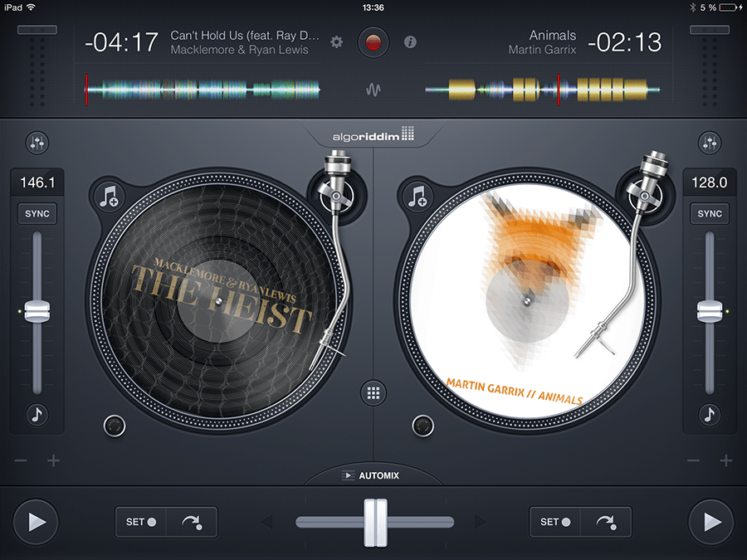The height and width of the screenshot is (560, 747).
Task: Open the info button beside record
Action: [410, 42]
